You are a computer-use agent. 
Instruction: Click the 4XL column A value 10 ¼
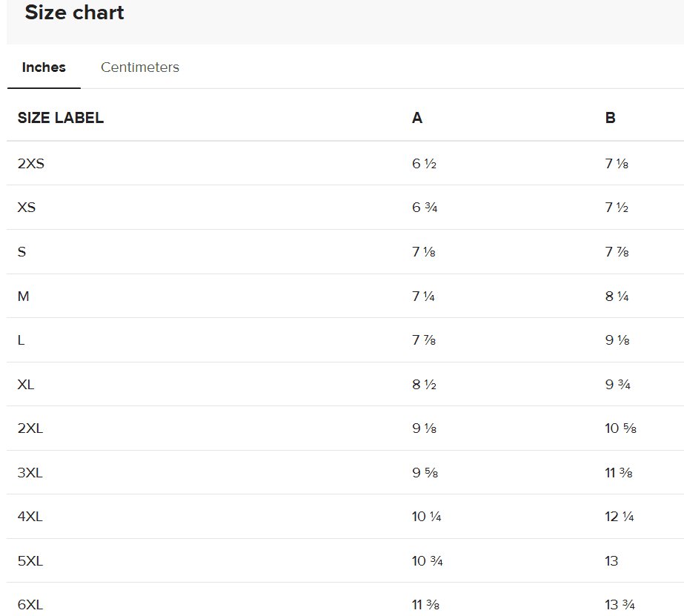pos(427,517)
